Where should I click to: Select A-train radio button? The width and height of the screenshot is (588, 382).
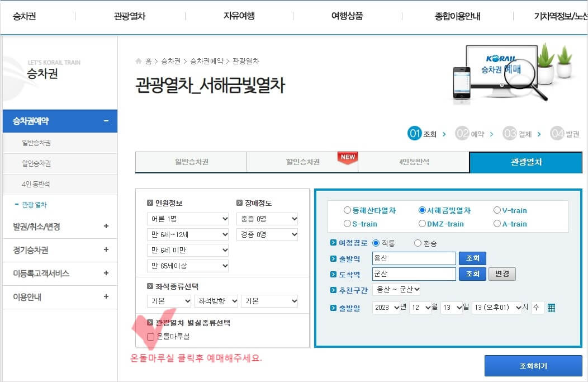497,224
